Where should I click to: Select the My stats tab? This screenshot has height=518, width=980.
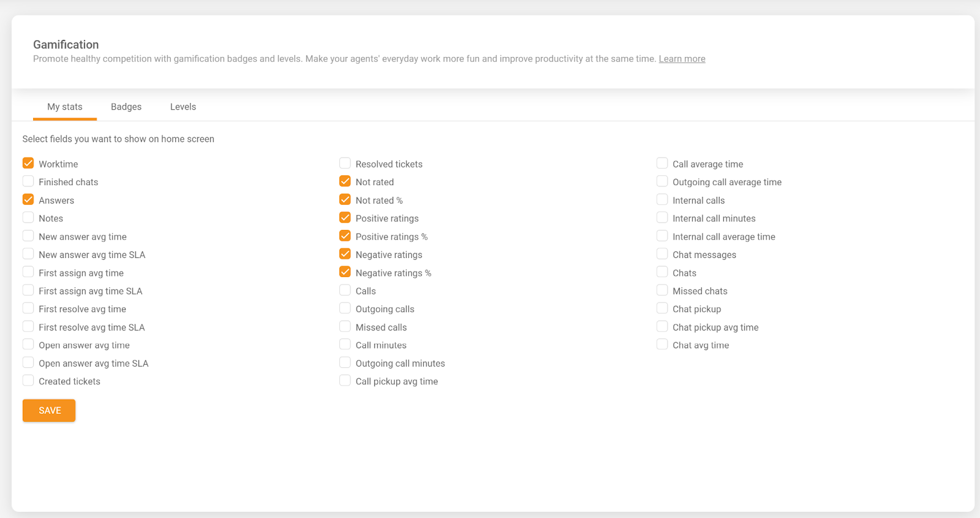click(65, 107)
